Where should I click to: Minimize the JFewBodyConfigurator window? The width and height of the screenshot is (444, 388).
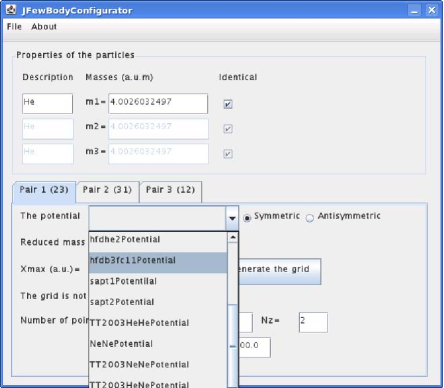[414, 10]
